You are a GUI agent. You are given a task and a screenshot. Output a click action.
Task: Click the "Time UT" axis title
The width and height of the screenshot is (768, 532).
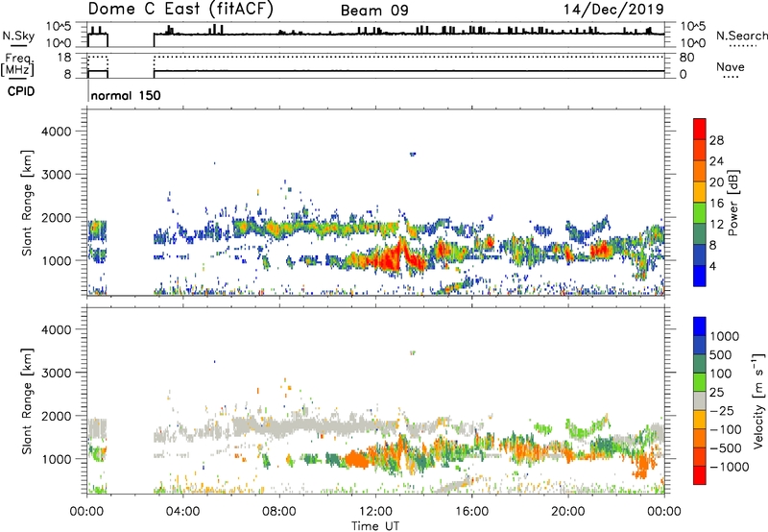(x=375, y=526)
